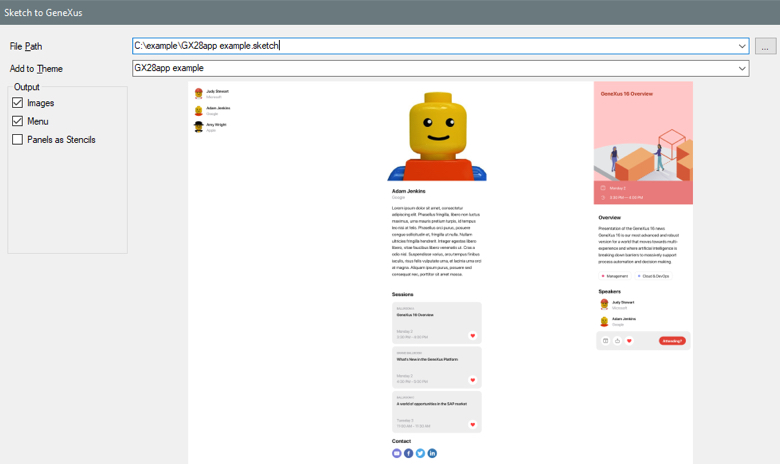Screen dimensions: 780x464
Task: Click the share icon beside Attending button
Action: (617, 341)
